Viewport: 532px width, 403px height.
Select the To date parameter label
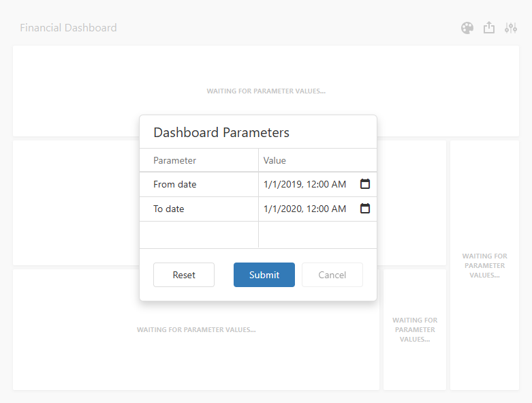[169, 209]
